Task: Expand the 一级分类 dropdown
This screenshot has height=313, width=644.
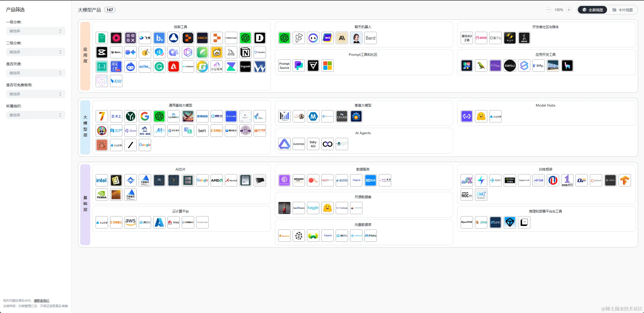Action: coord(35,31)
